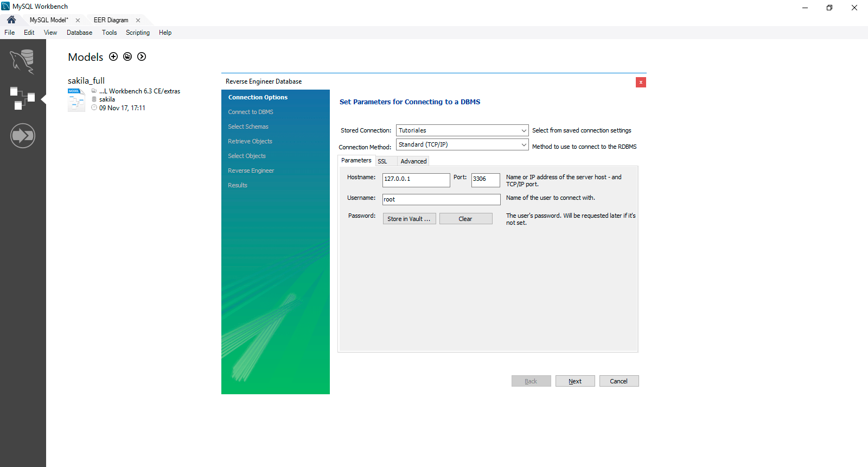
Task: Open the Tools menu
Action: click(110, 33)
